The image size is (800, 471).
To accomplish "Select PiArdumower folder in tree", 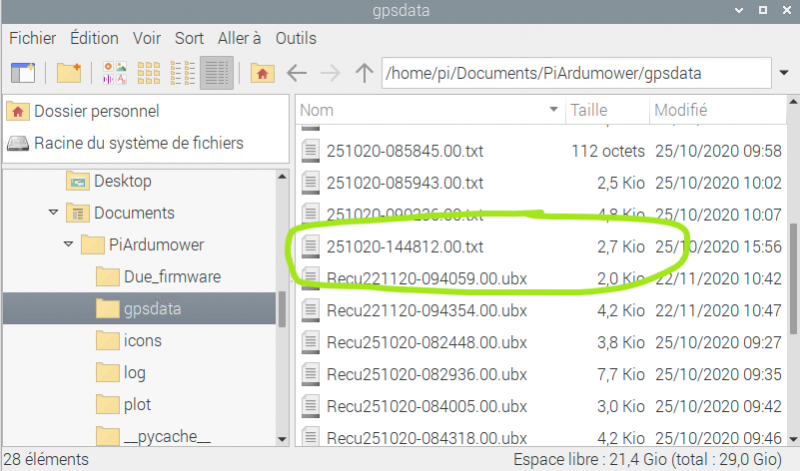I will (x=156, y=245).
